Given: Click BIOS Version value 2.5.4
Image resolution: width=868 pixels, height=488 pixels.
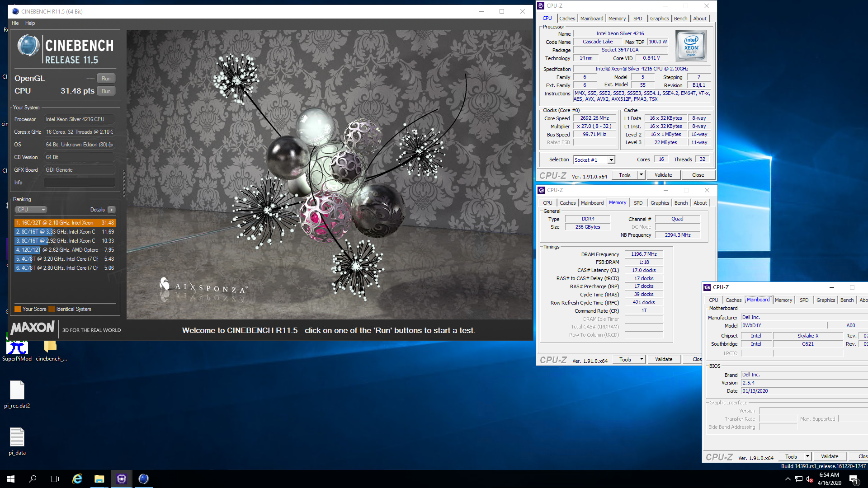Looking at the screenshot, I should tap(804, 383).
